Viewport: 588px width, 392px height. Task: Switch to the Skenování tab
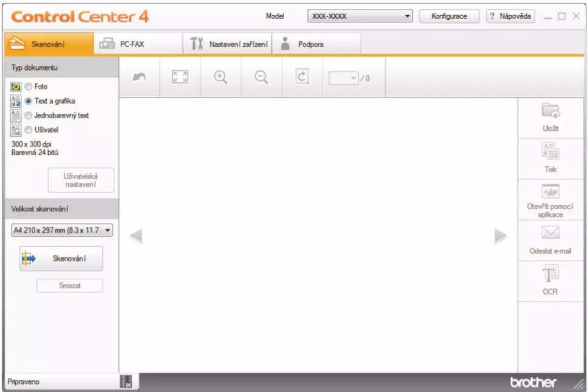[x=49, y=44]
